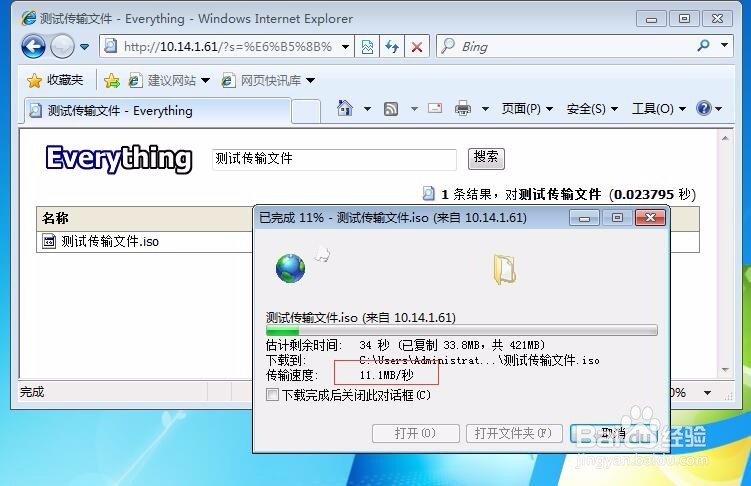Click the 搜索 search button
Screen dimensions: 751x486
(486, 158)
